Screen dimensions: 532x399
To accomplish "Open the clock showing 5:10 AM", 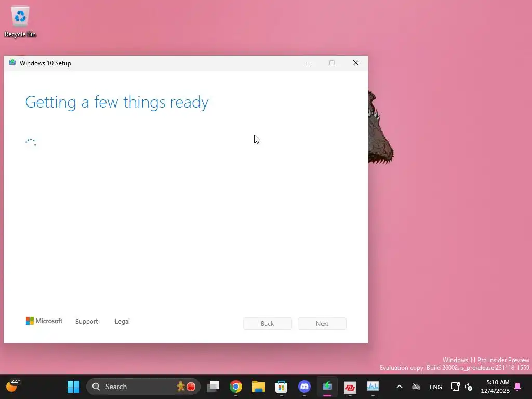I will [495, 387].
